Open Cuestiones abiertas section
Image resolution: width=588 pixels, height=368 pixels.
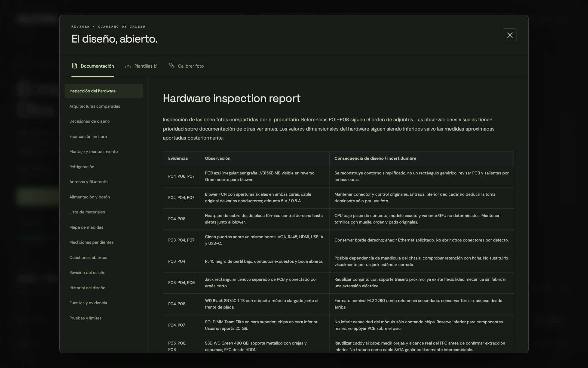coord(104,258)
